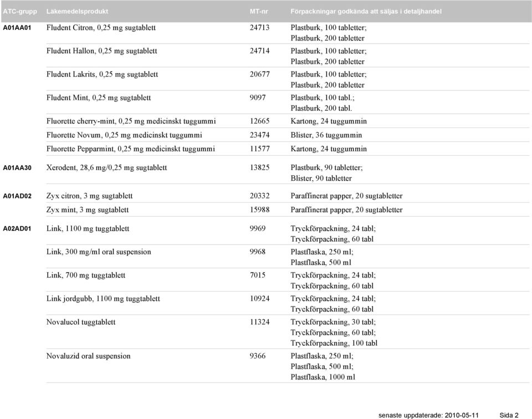Image resolution: width=532 pixels, height=419 pixels.
Task: Click MT number 9968
Action: pyautogui.click(x=258, y=252)
